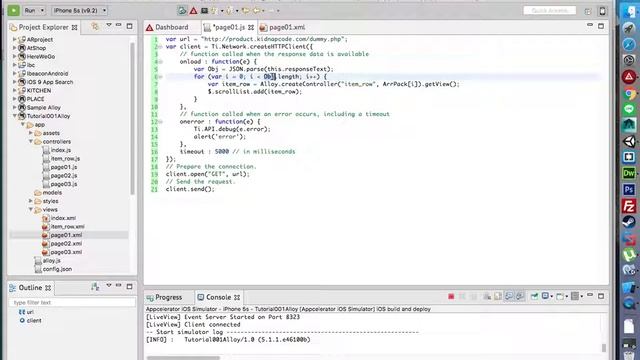Select url in the Outline

30,312
